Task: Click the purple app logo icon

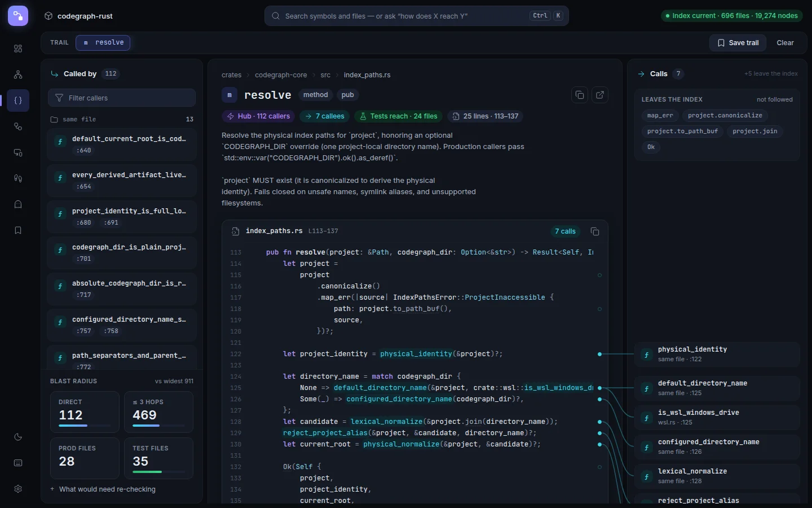Action: pos(18,16)
